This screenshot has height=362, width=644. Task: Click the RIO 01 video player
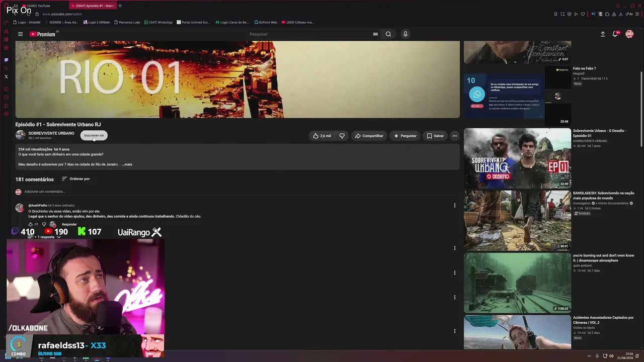[x=237, y=79]
